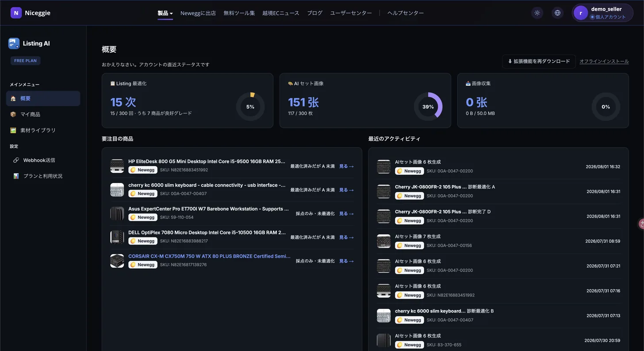Click thumbnail of the 2026/07/30 20:59 activity
Screen dimensions: 644x351
[x=384, y=340]
